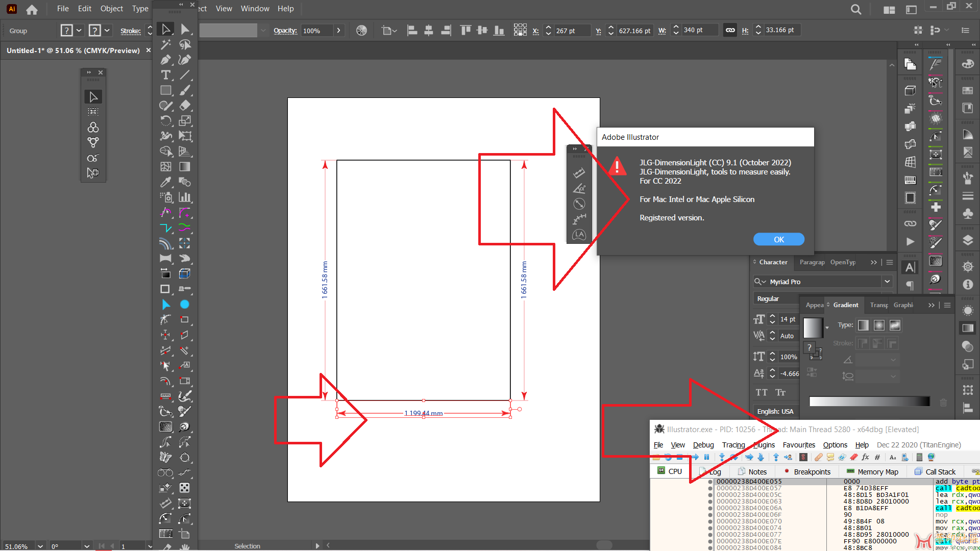This screenshot has width=980, height=551.
Task: Show more Gradient panel tabs chevrons
Action: tap(932, 305)
